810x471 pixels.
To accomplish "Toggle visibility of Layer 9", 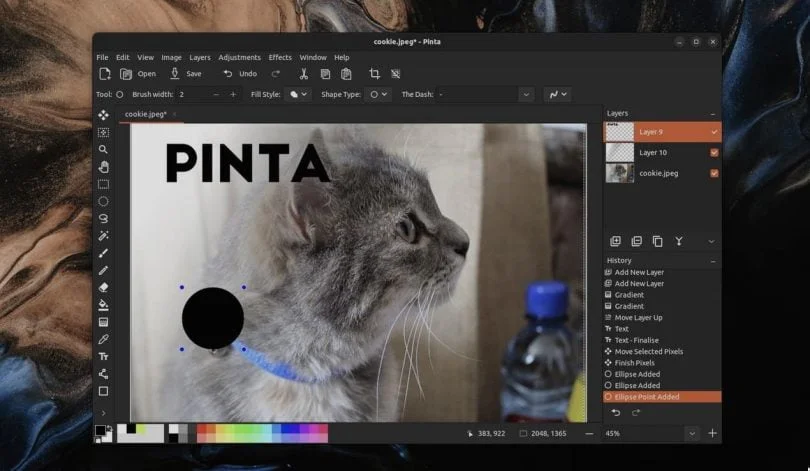I will point(714,132).
